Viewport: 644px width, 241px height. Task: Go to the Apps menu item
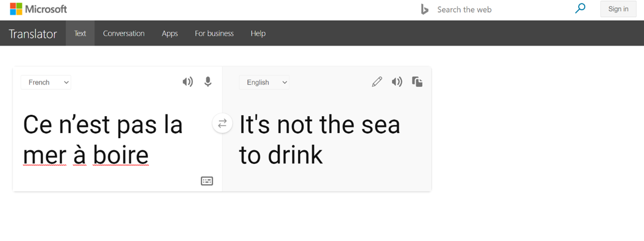pyautogui.click(x=170, y=33)
